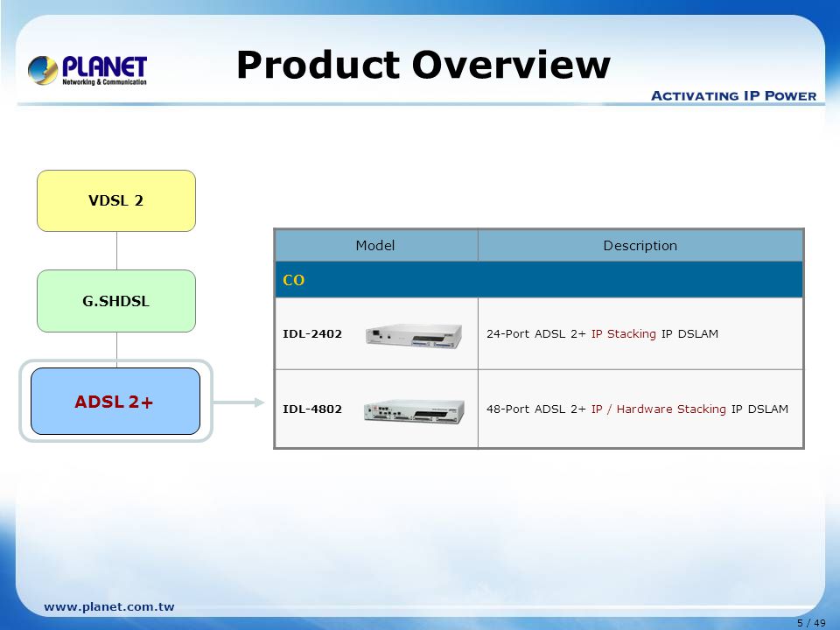Click the PLANET logo
Viewport: 840px width, 630px height.
(87, 70)
